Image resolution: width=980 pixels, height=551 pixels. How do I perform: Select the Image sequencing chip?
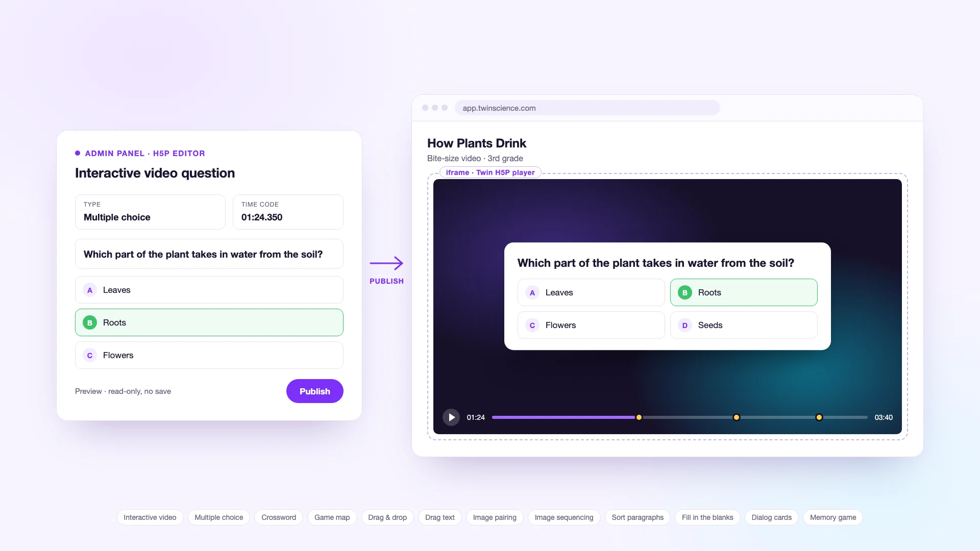coord(564,517)
